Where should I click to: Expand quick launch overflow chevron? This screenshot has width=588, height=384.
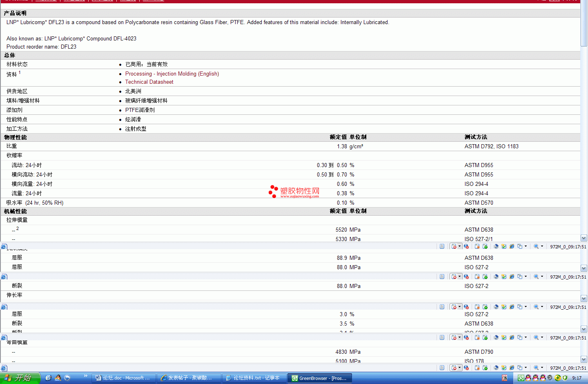click(x=85, y=375)
